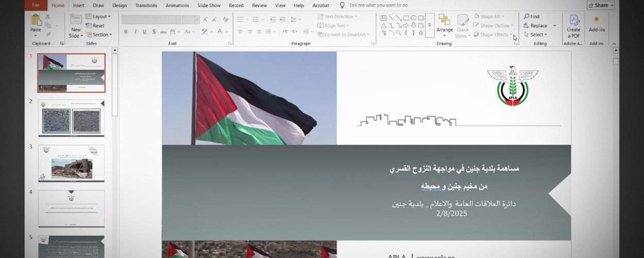Open the font name combo box

[151, 20]
